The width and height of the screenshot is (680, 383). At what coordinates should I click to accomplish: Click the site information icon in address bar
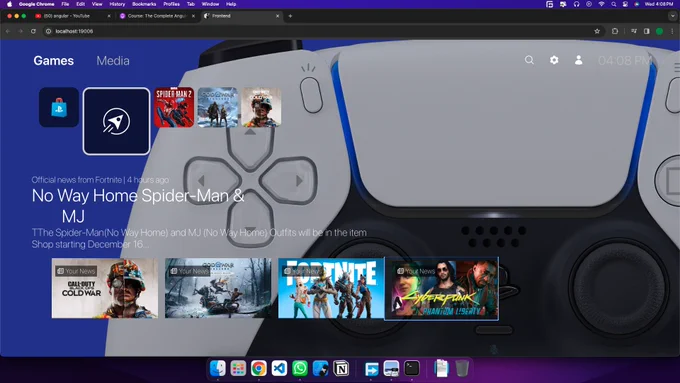pos(49,31)
